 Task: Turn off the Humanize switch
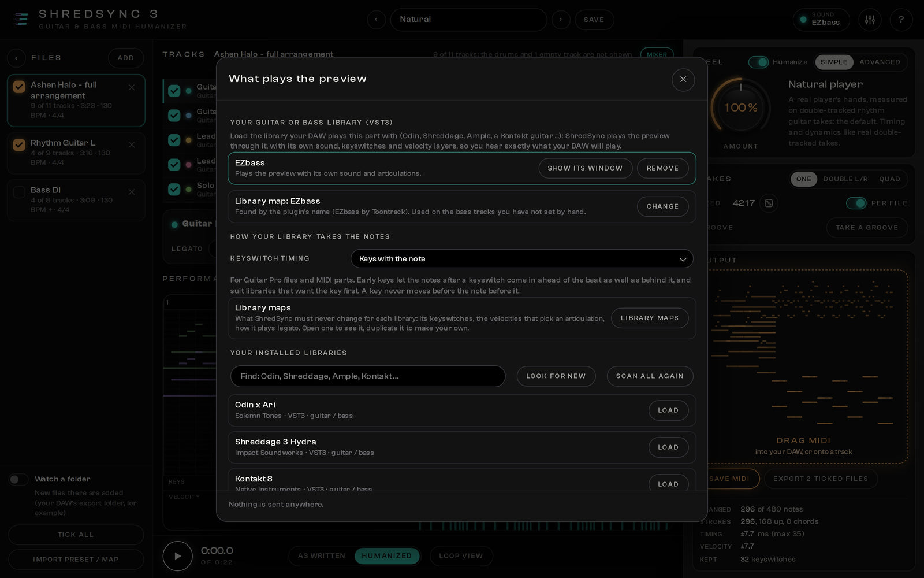click(758, 62)
